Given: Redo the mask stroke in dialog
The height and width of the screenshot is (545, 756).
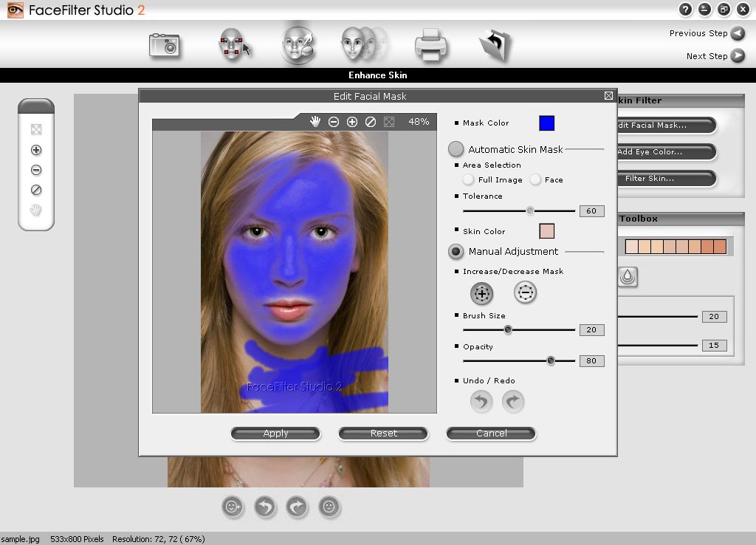Looking at the screenshot, I should pyautogui.click(x=513, y=401).
